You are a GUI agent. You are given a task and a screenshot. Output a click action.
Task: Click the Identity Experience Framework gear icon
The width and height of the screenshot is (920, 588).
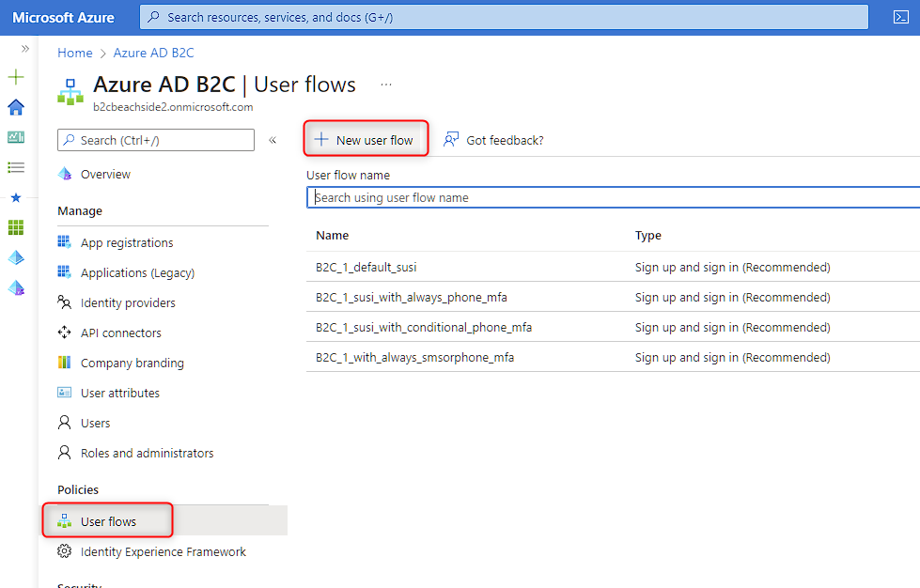tap(65, 551)
